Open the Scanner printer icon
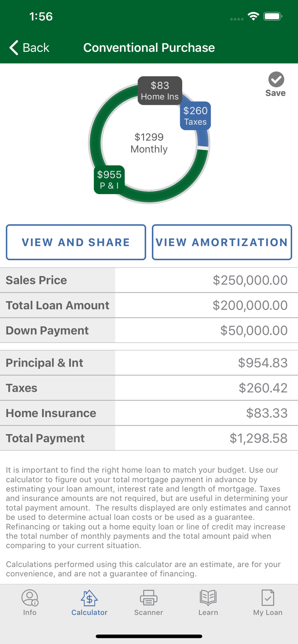 (148, 598)
